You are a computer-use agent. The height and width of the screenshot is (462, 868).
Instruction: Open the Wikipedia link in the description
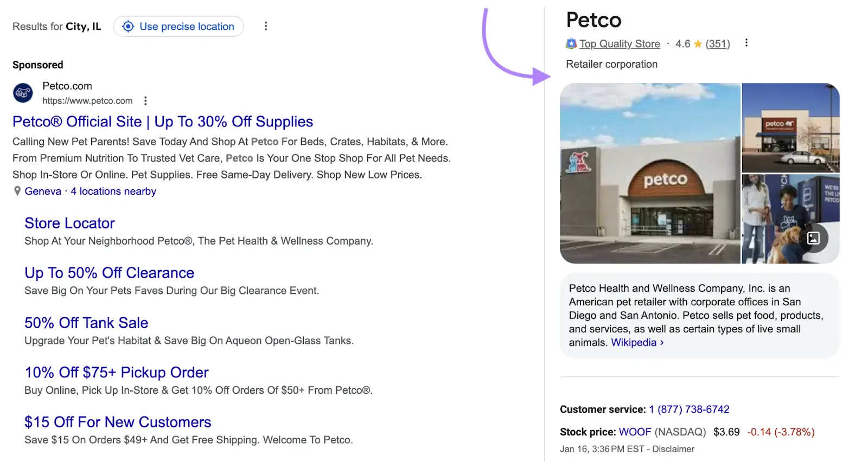pos(634,342)
